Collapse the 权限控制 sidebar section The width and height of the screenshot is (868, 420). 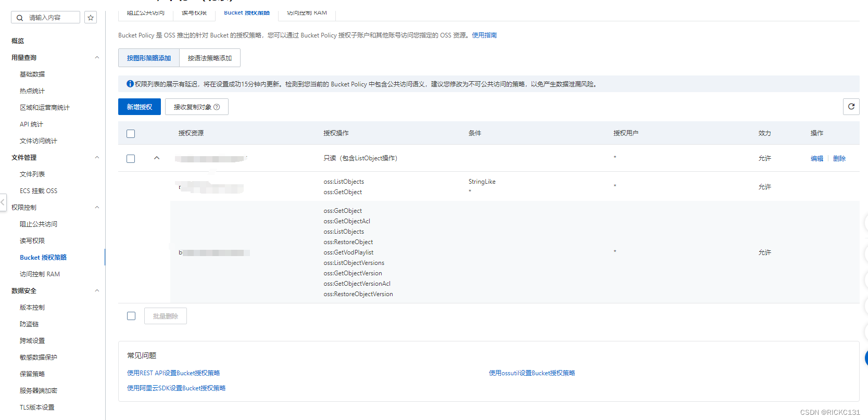click(x=97, y=207)
